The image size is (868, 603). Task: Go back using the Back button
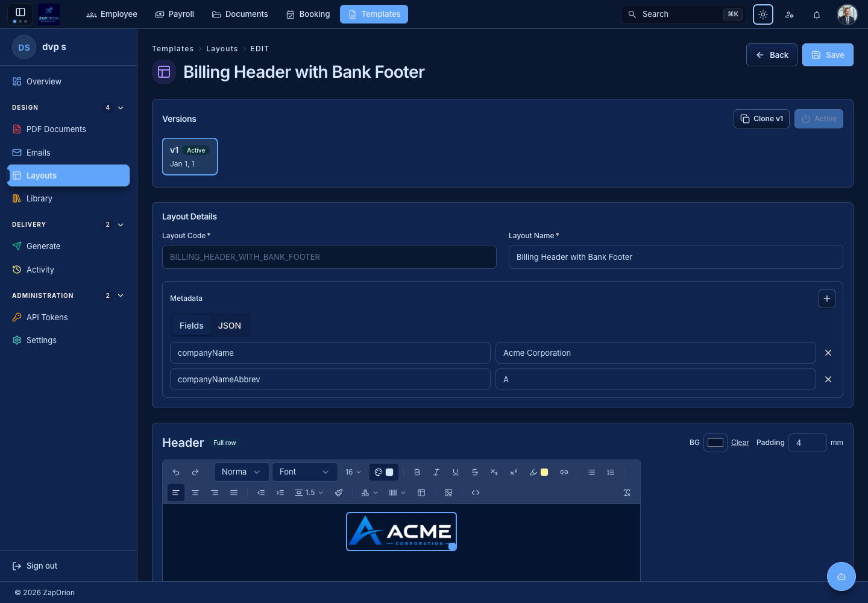pyautogui.click(x=772, y=55)
